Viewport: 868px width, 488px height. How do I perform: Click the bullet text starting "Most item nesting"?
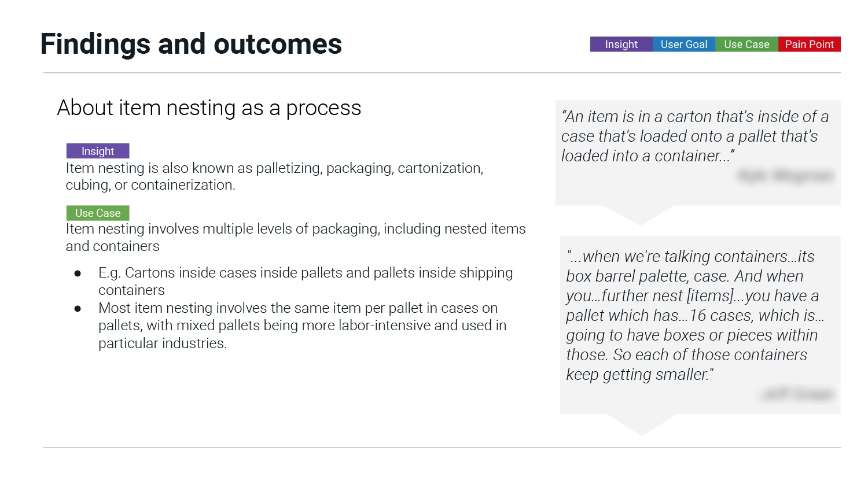click(x=302, y=326)
